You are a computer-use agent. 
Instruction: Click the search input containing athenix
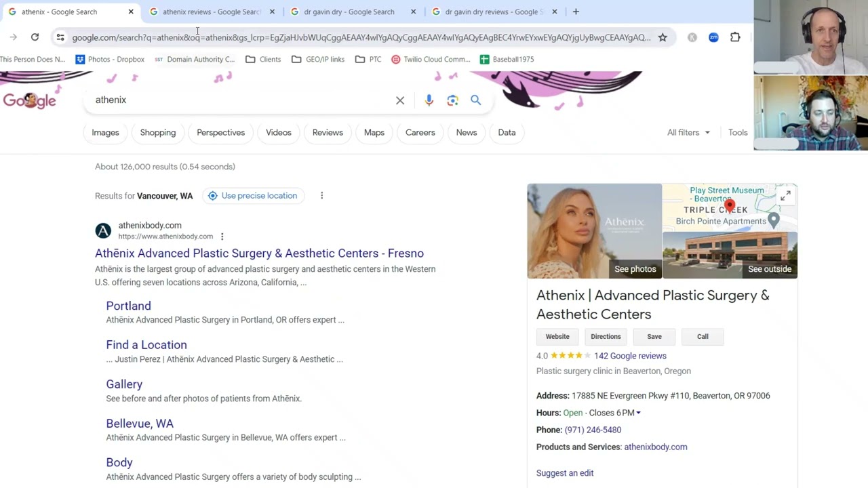[x=241, y=100]
